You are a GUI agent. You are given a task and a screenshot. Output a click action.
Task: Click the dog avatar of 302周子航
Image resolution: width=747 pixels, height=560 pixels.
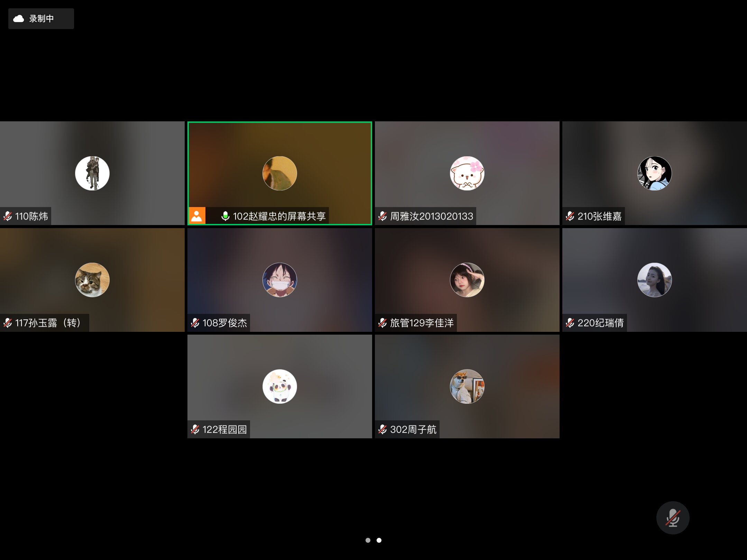click(467, 386)
